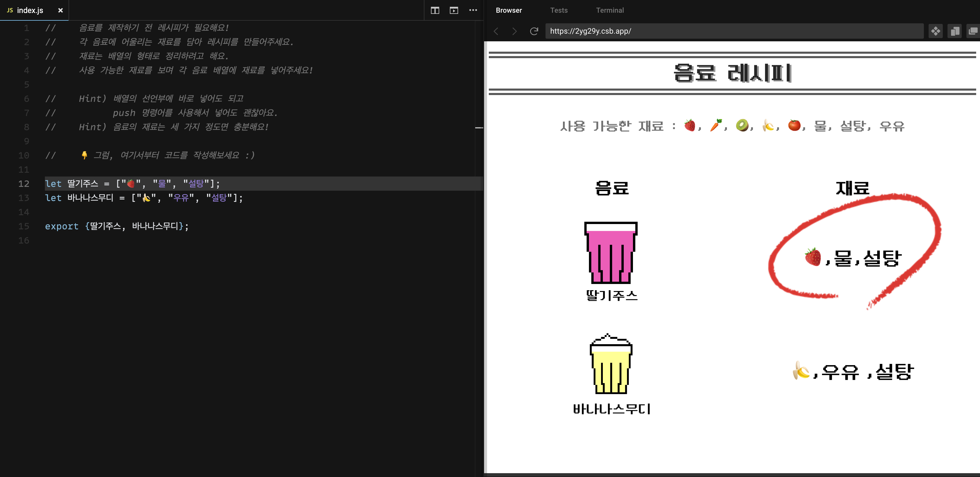980x477 pixels.
Task: Click the preview URL address field
Action: pyautogui.click(x=734, y=31)
